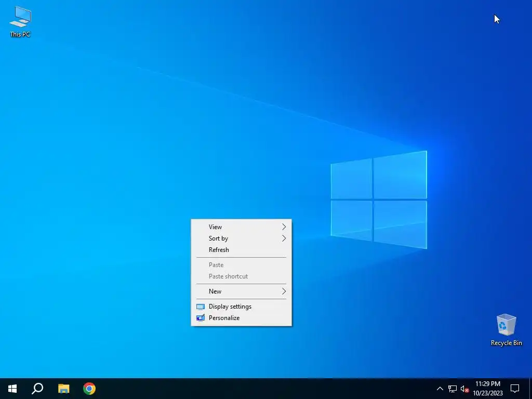This screenshot has width=532, height=399.
Task: Click the arrow beside View
Action: pyautogui.click(x=284, y=227)
